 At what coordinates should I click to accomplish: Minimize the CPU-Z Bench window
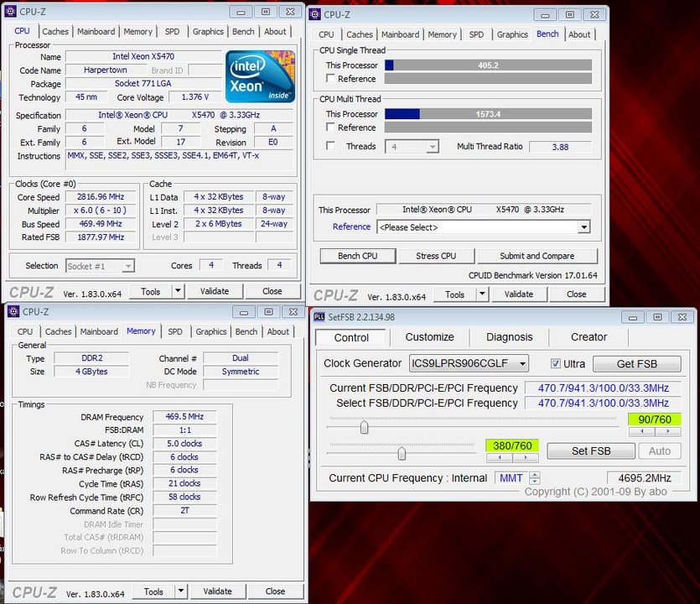(x=545, y=15)
